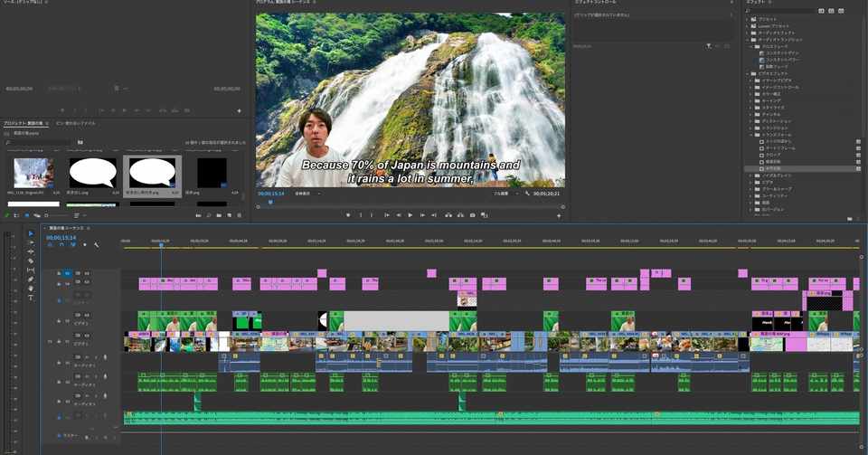The image size is (868, 455).
Task: Click the timeline timecode 00;00;15;14
Action: click(61, 238)
